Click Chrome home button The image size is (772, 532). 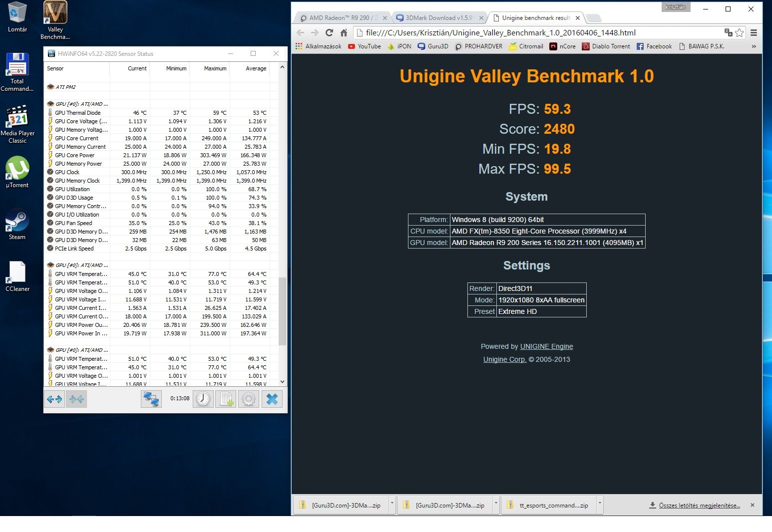(344, 32)
